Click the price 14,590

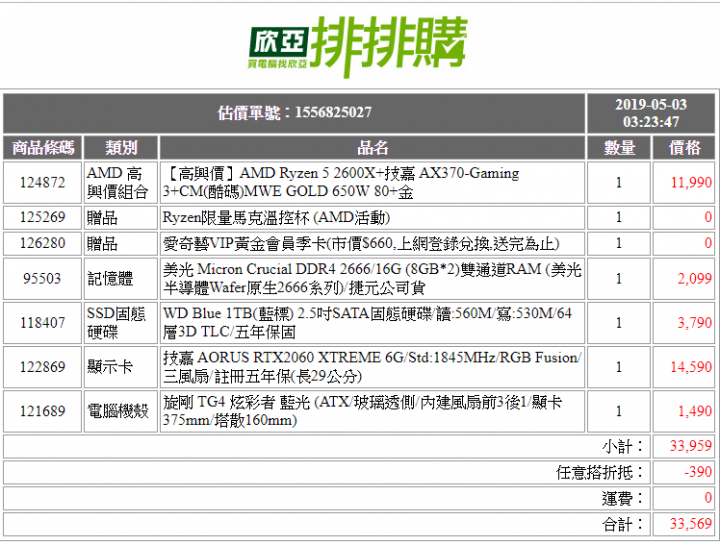pyautogui.click(x=691, y=367)
